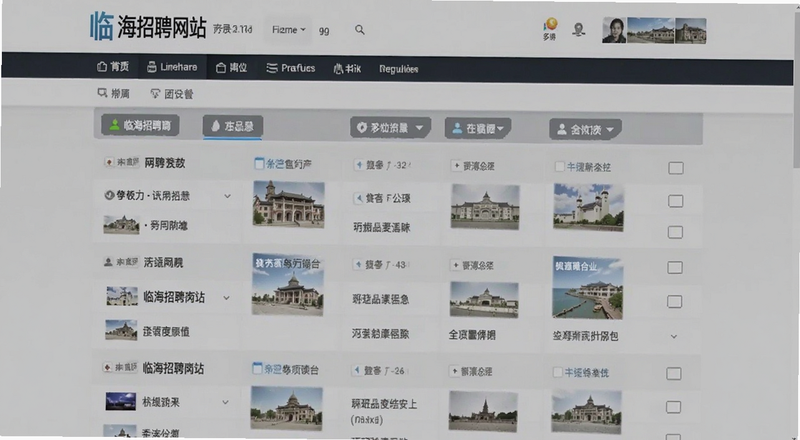Tick small checkbox before blue text in -26 row

(558, 372)
